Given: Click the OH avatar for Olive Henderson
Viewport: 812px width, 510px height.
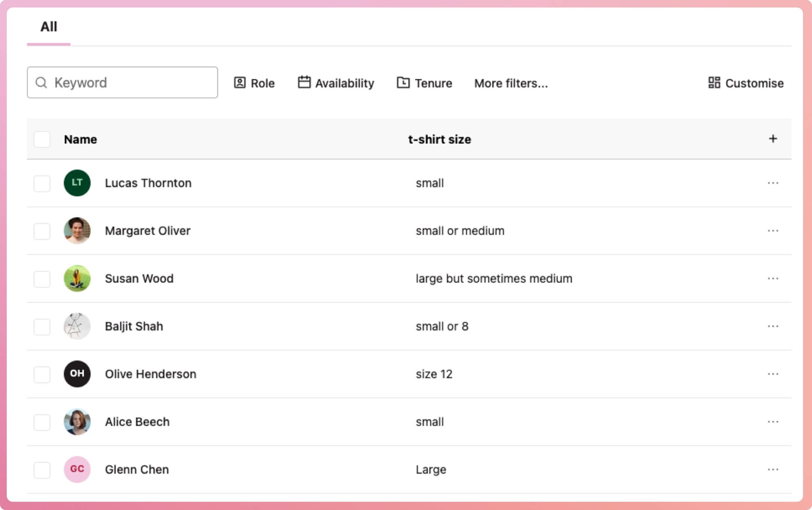Looking at the screenshot, I should click(x=77, y=374).
